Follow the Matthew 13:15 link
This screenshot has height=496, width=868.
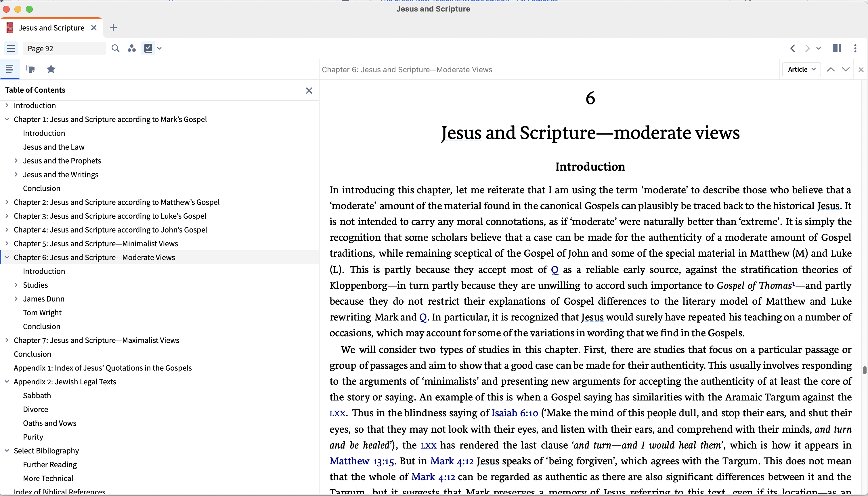pyautogui.click(x=362, y=461)
